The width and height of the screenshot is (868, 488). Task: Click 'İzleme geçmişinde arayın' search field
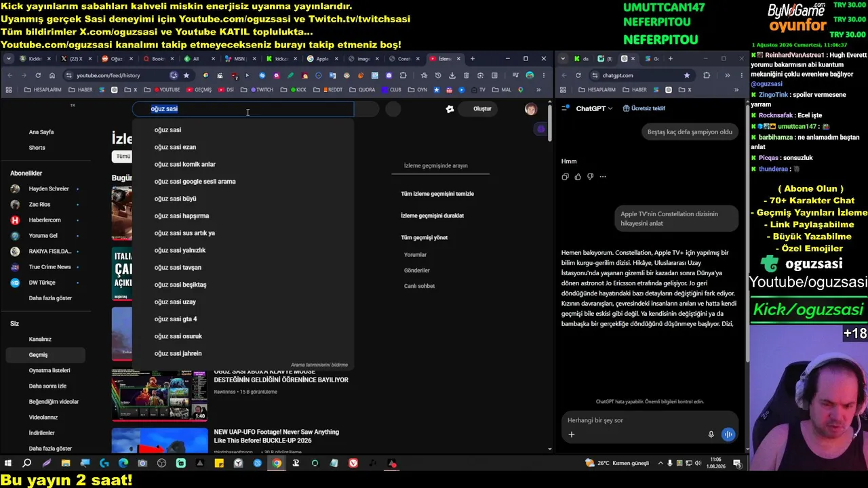point(441,165)
